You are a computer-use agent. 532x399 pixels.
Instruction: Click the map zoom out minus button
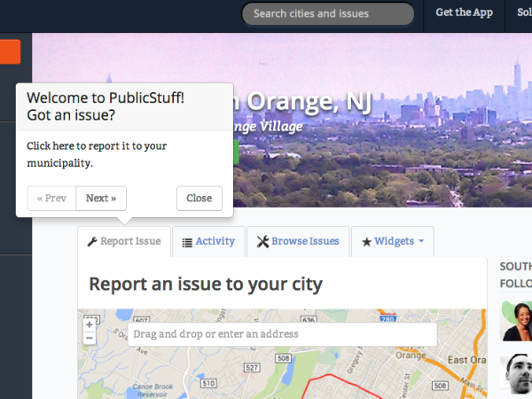coord(90,338)
